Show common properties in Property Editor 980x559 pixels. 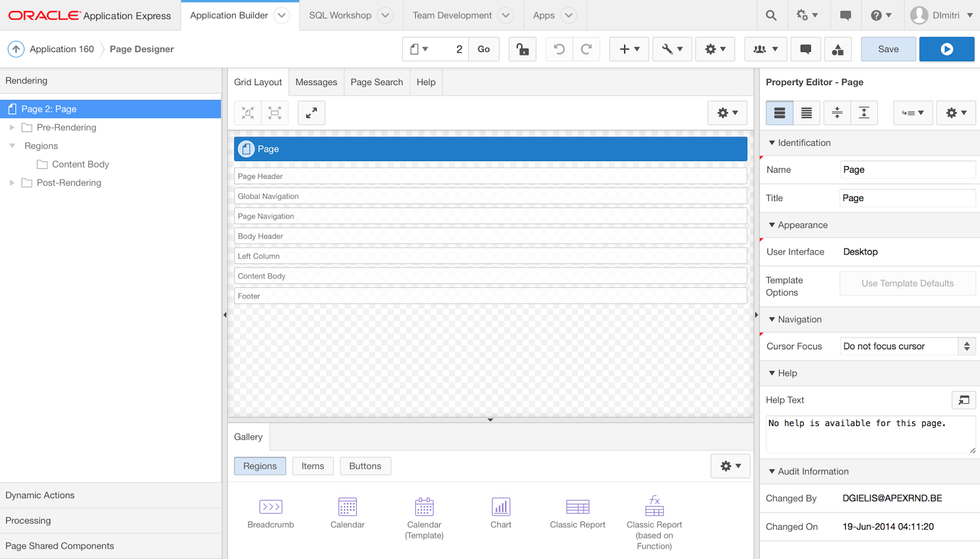click(780, 113)
